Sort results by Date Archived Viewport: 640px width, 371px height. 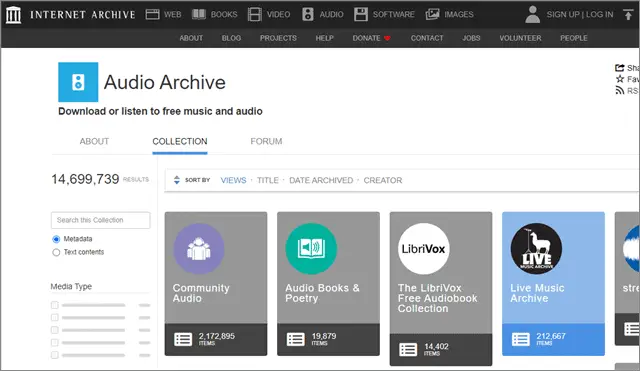(x=321, y=180)
